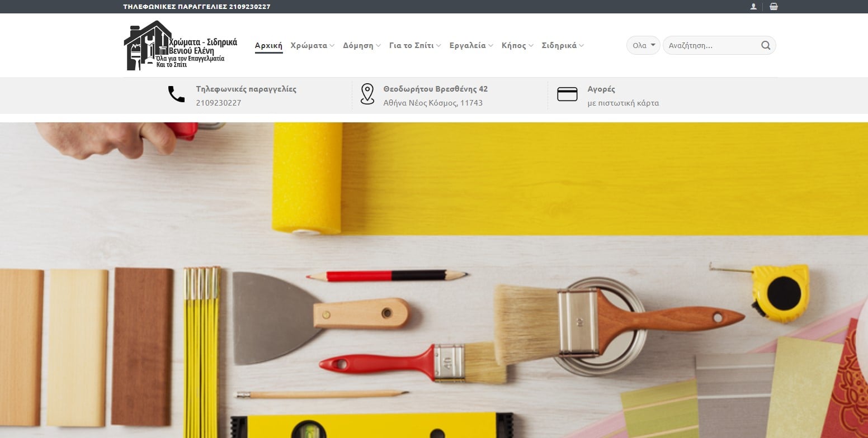Click the search magnifier icon
Viewport: 868px width, 438px height.
tap(766, 45)
